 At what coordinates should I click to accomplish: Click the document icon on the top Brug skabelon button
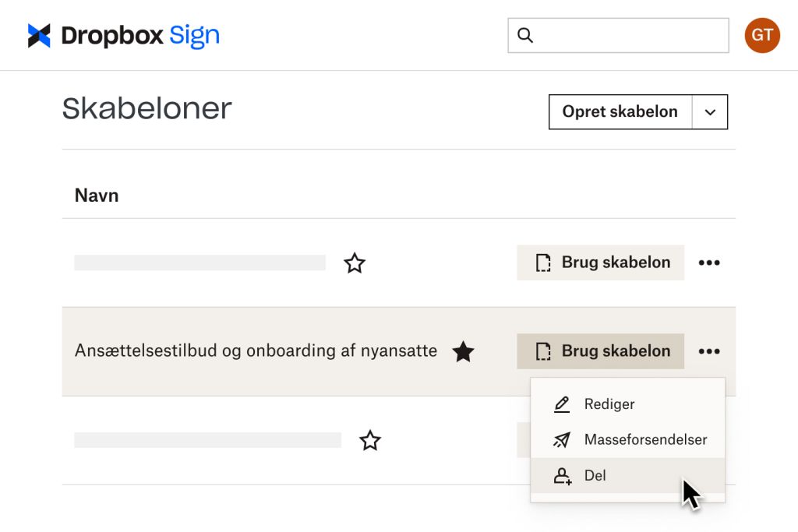point(546,262)
